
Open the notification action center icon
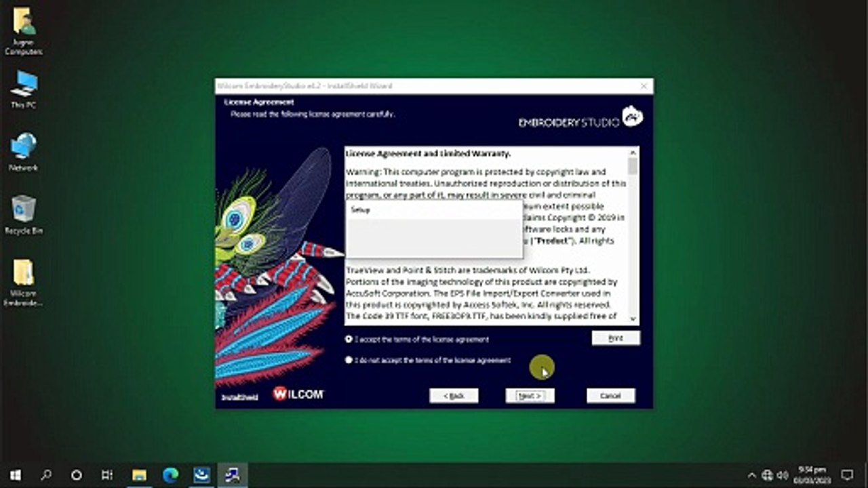point(847,475)
